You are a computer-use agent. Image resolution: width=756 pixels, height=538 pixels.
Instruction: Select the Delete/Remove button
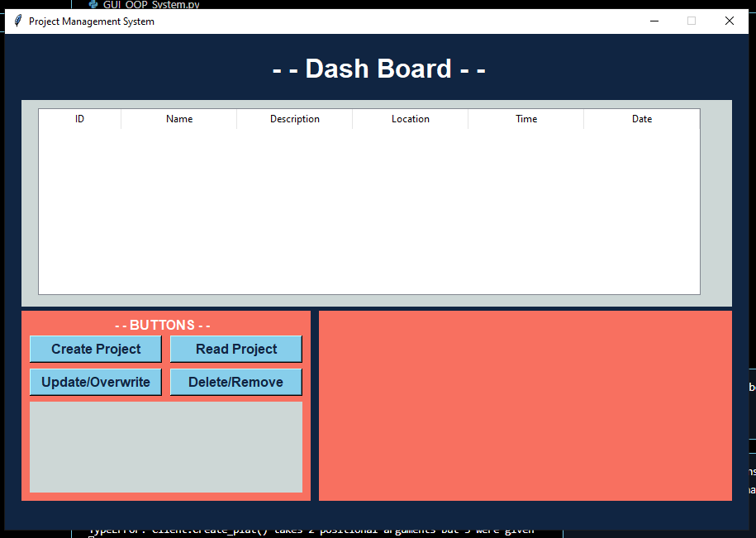[235, 382]
